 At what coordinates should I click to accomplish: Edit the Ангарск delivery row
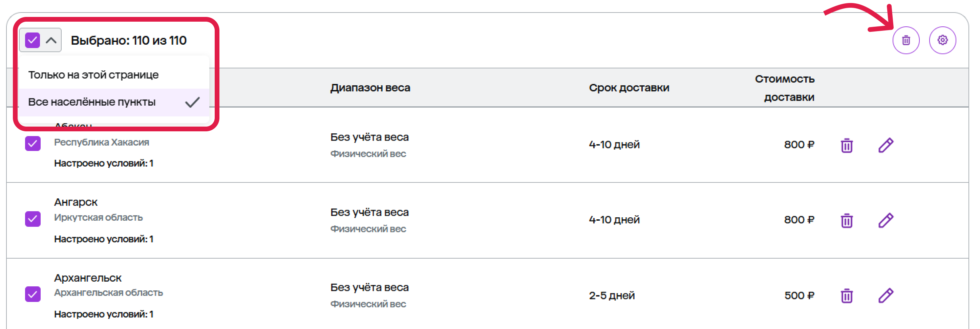click(x=886, y=220)
